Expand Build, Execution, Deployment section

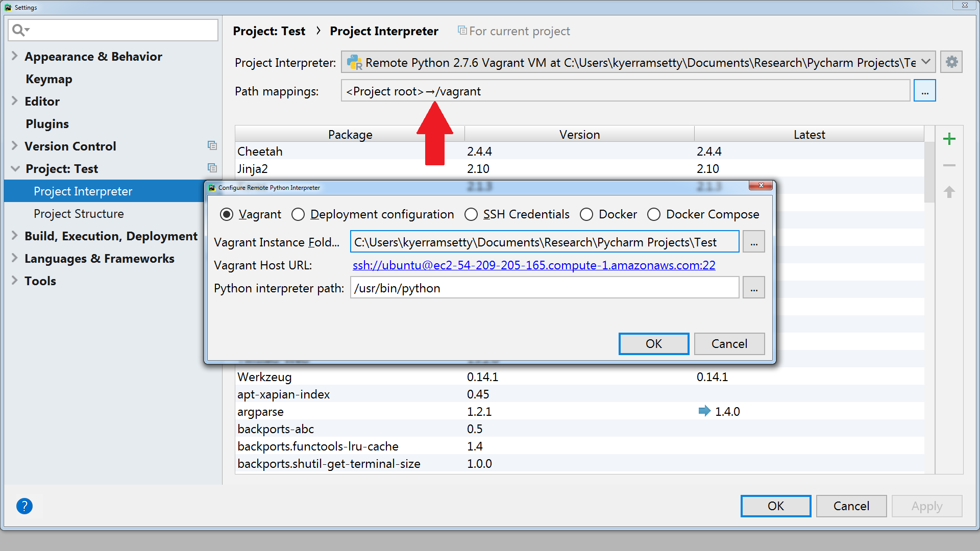pos(15,236)
